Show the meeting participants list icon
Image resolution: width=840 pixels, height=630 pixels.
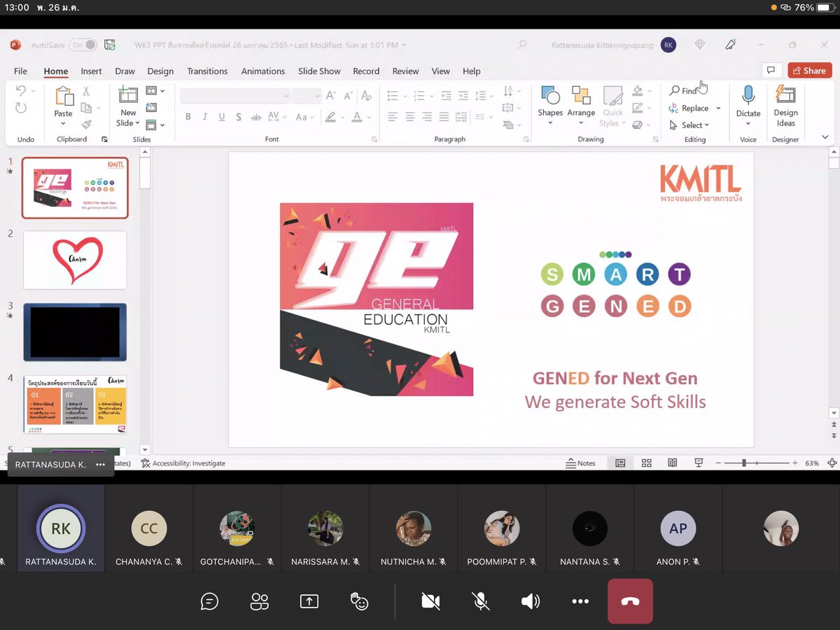click(x=260, y=601)
